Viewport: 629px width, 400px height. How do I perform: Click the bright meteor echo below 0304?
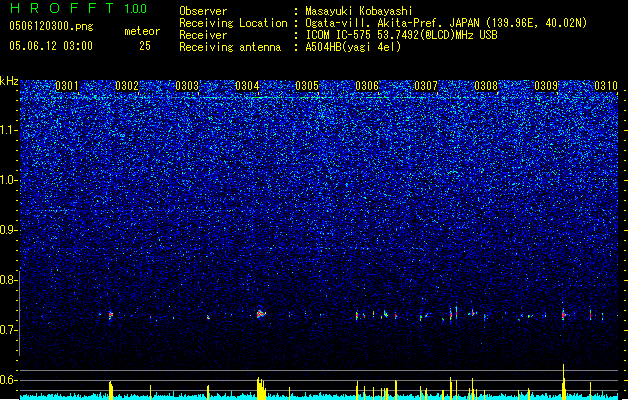click(x=261, y=313)
